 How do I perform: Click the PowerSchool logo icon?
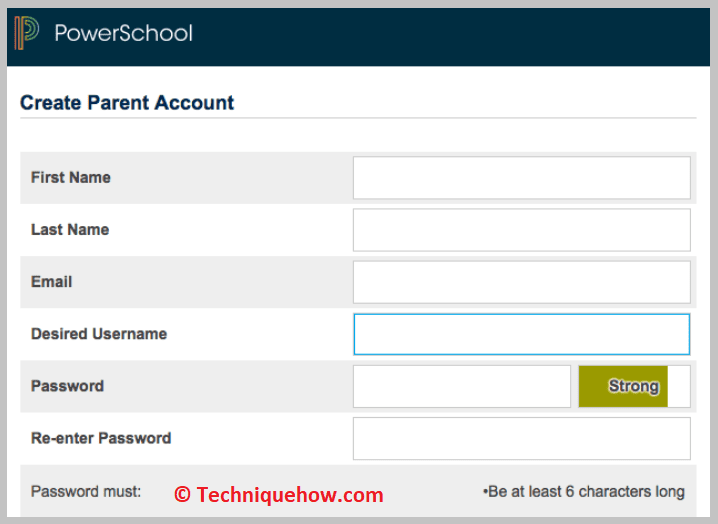(27, 33)
